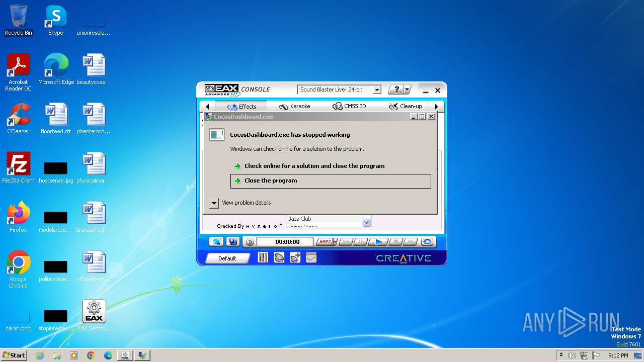Open the equalizer icon
644x362 pixels.
click(311, 258)
